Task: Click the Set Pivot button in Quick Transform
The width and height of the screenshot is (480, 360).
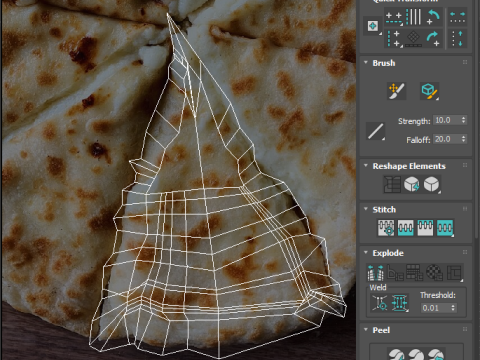Action: (373, 26)
